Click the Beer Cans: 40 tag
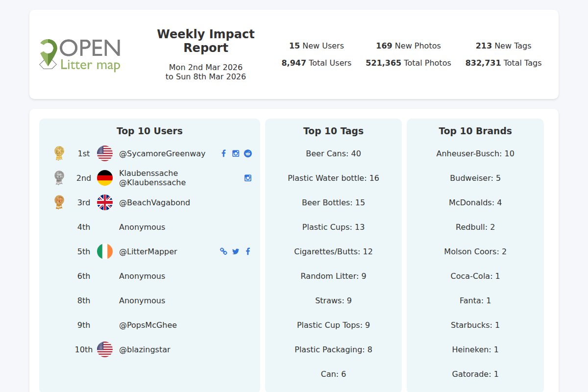The width and height of the screenshot is (588, 392). [333, 153]
